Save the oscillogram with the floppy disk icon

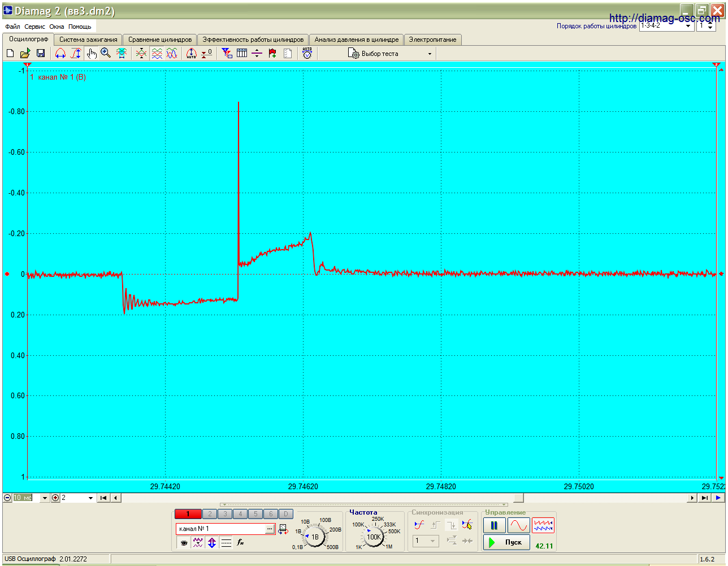click(41, 53)
